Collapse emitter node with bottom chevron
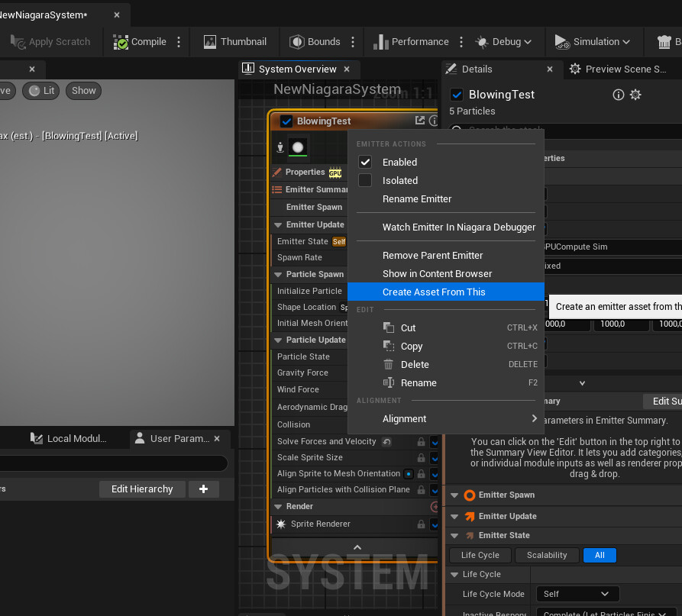682x616 pixels. pyautogui.click(x=357, y=547)
